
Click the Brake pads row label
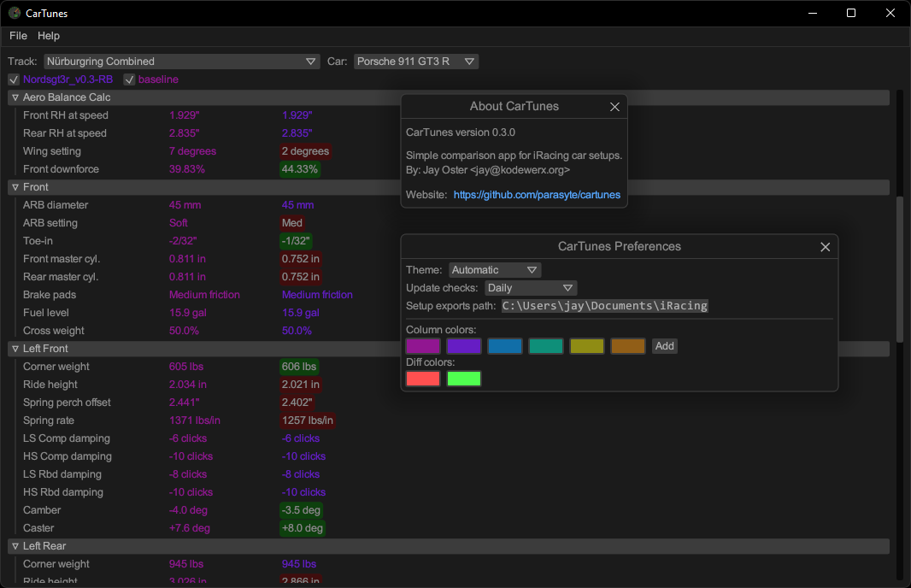(x=50, y=295)
